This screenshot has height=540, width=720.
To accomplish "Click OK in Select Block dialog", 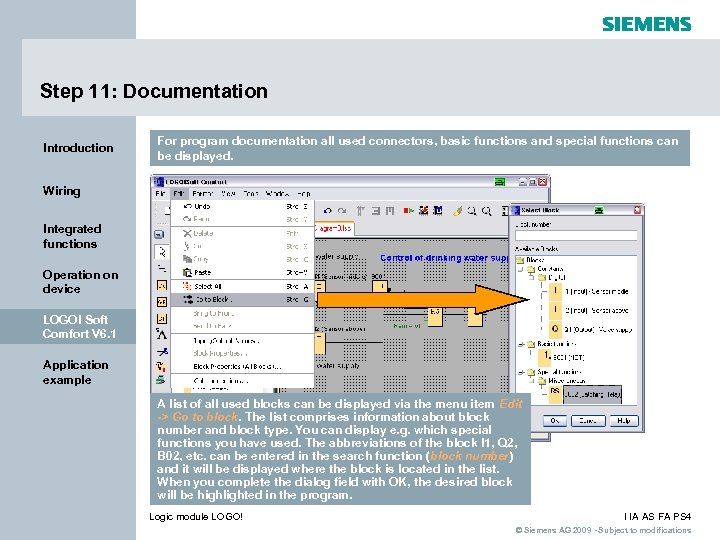I will pyautogui.click(x=555, y=421).
